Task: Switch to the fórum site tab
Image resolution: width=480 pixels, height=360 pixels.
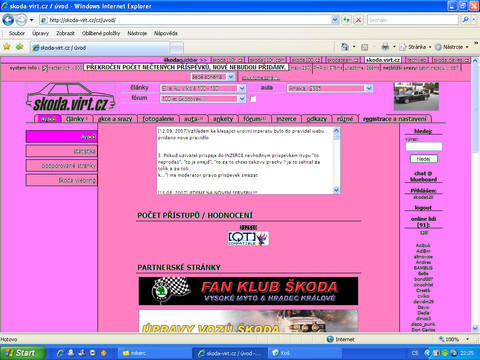Action: coord(254,119)
